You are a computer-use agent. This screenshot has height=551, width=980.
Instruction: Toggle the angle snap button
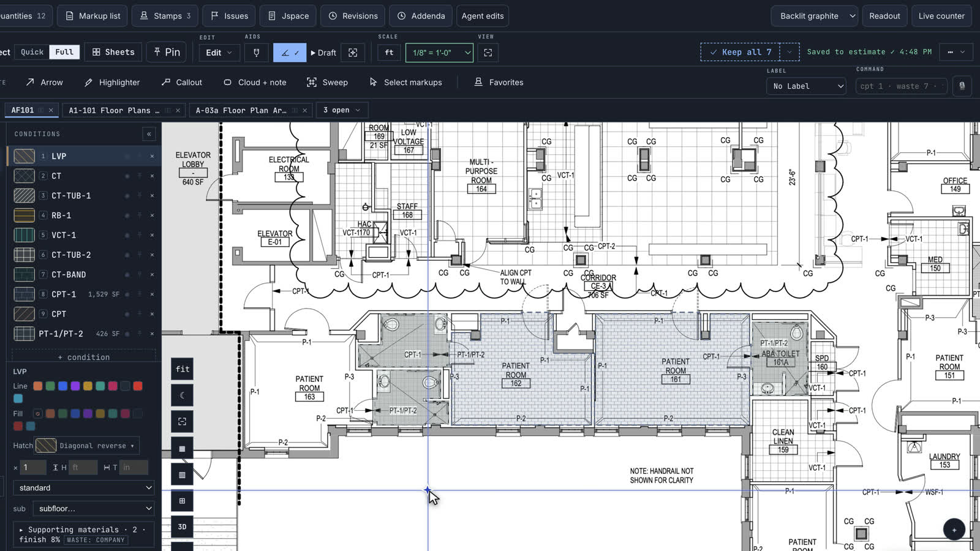pos(290,53)
